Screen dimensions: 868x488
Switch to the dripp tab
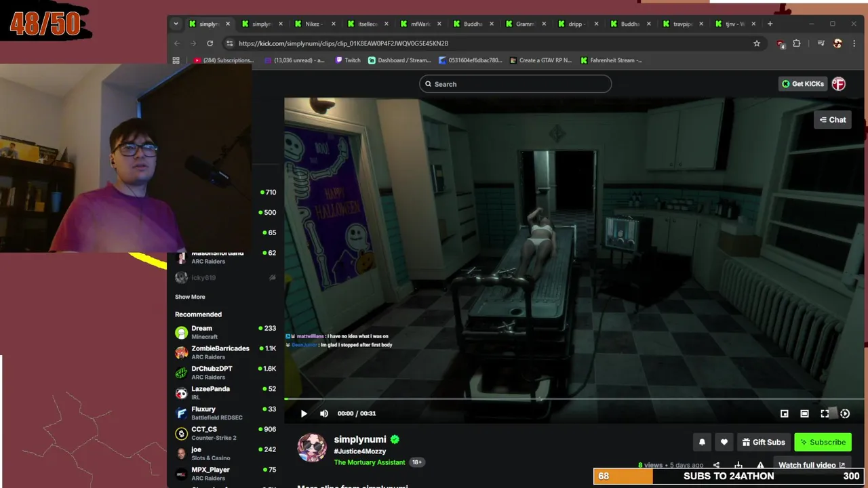(576, 24)
